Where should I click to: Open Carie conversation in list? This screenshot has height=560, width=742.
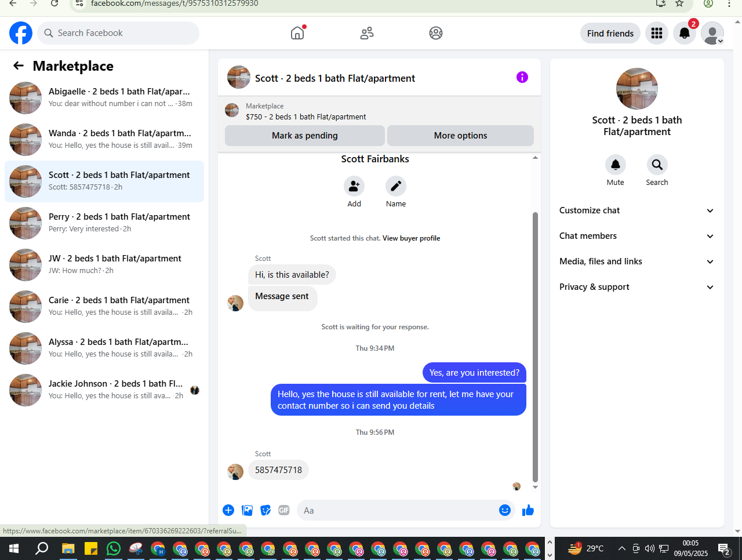104,307
